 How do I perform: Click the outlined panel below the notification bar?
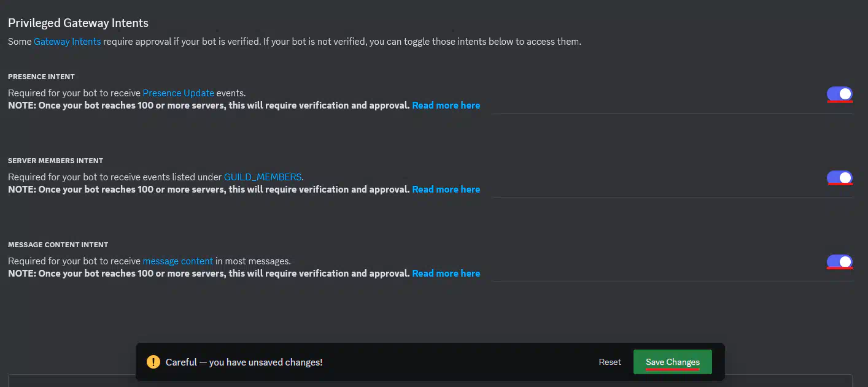430,380
